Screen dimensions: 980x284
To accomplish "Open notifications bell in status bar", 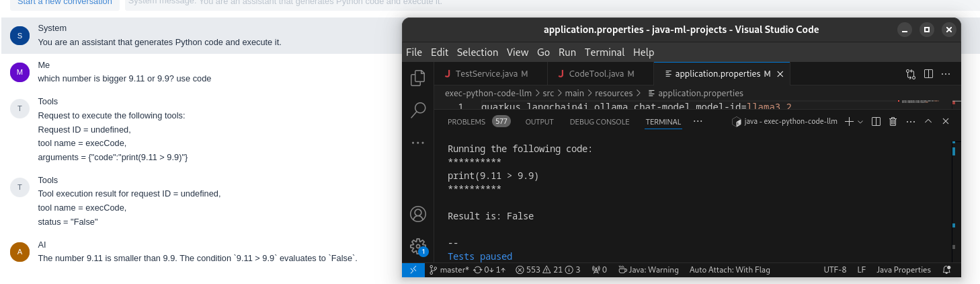I will [946, 270].
